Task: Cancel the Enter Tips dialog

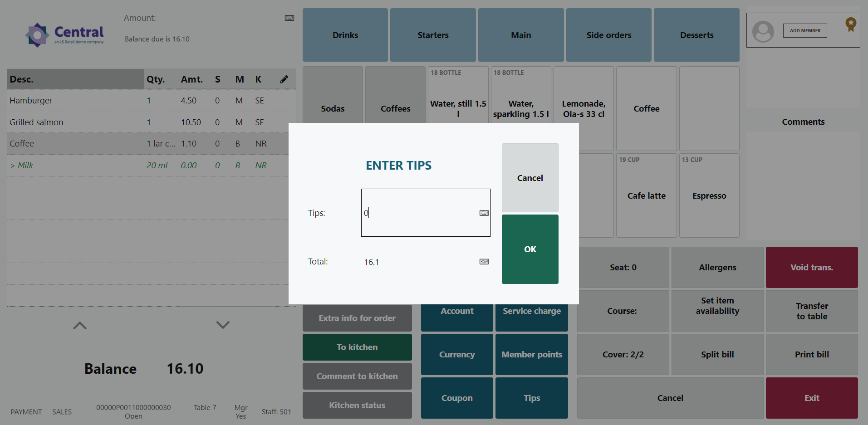Action: pos(530,178)
